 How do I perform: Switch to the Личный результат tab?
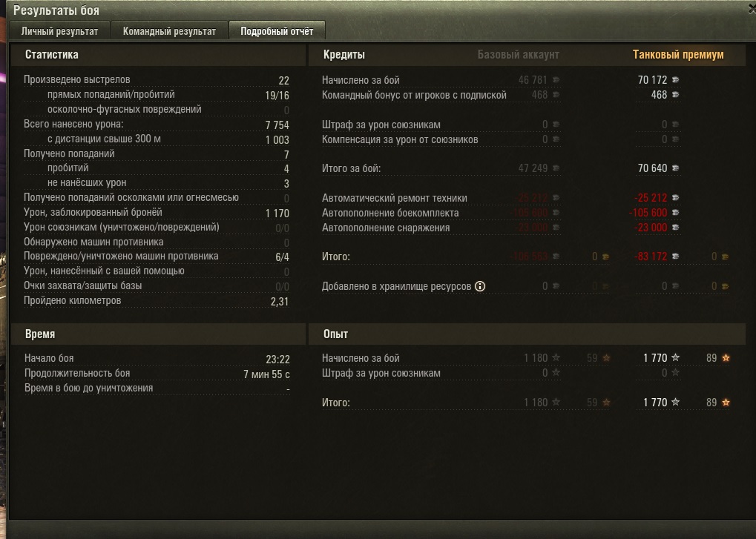pyautogui.click(x=59, y=31)
